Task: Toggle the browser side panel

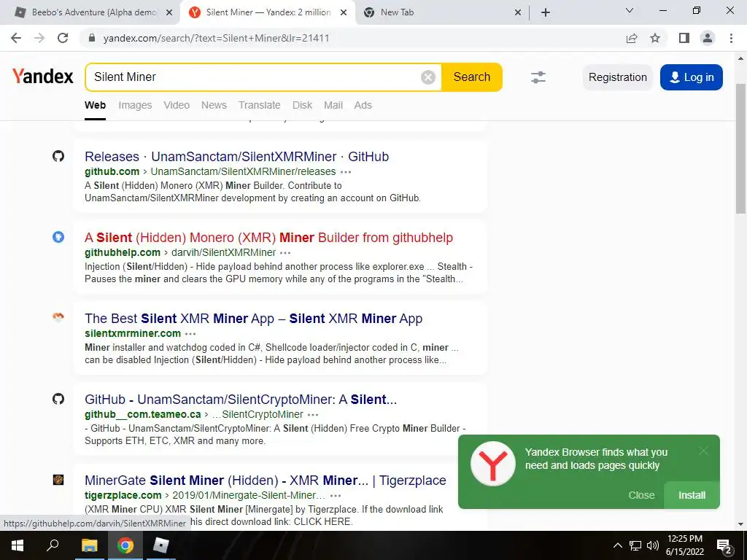Action: pos(684,38)
